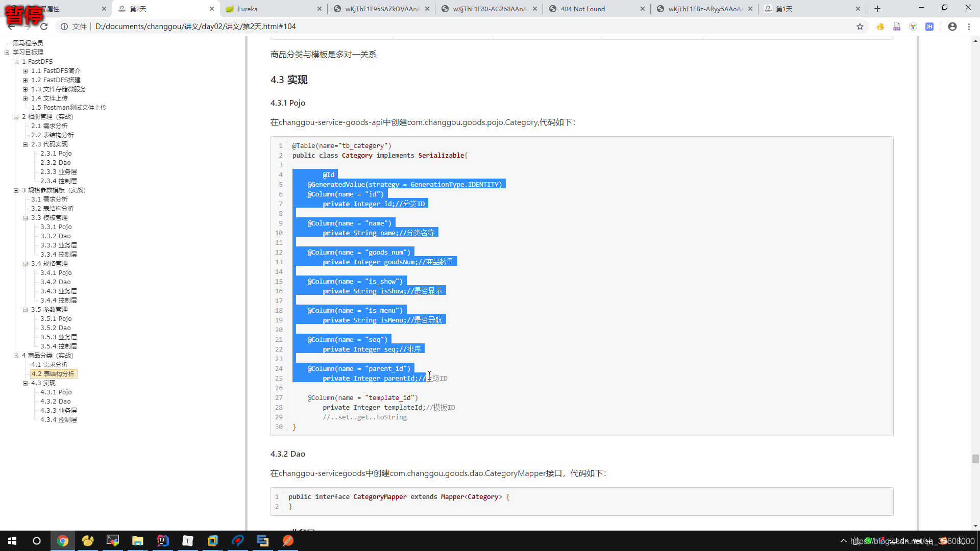Image resolution: width=980 pixels, height=551 pixels.
Task: Click the page vertical scrollbar thumb
Action: click(975, 459)
